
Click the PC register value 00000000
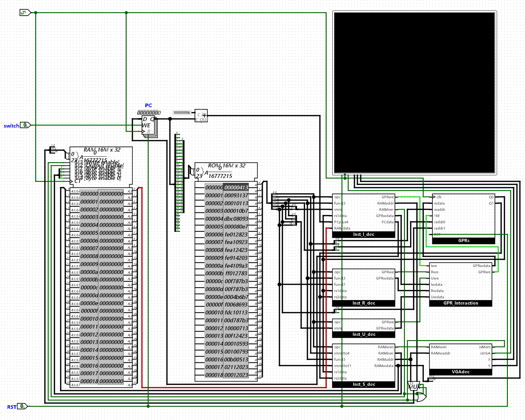[x=149, y=113]
